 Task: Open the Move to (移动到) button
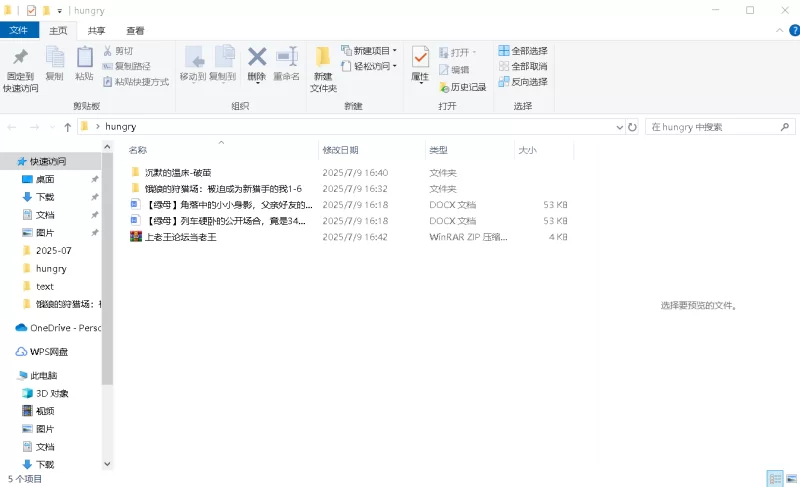click(x=193, y=64)
